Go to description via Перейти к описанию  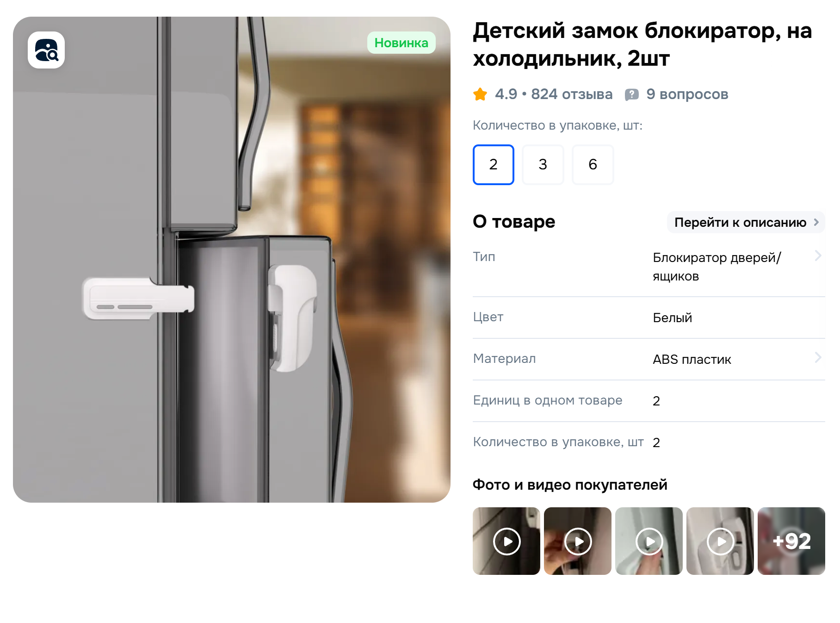746,223
